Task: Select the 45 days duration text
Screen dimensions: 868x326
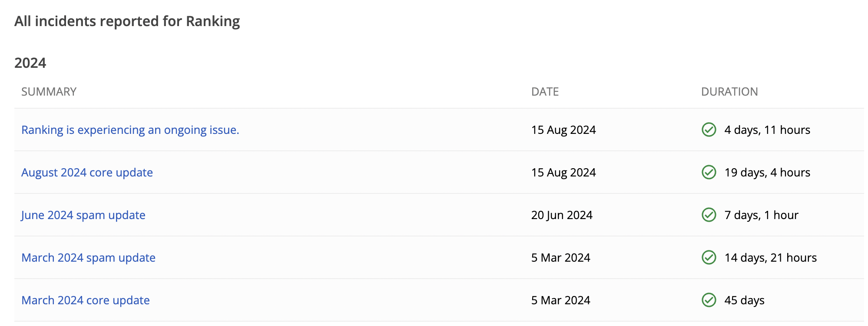Action: (744, 300)
